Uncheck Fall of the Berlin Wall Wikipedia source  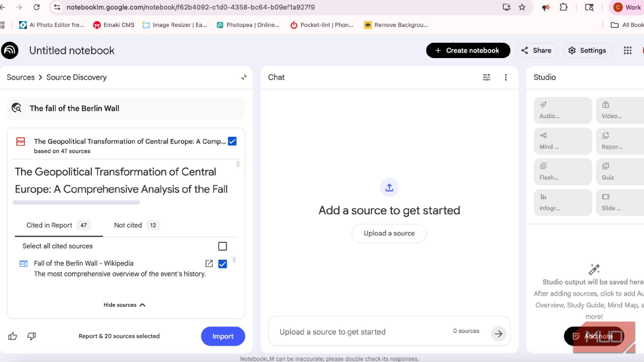point(222,264)
